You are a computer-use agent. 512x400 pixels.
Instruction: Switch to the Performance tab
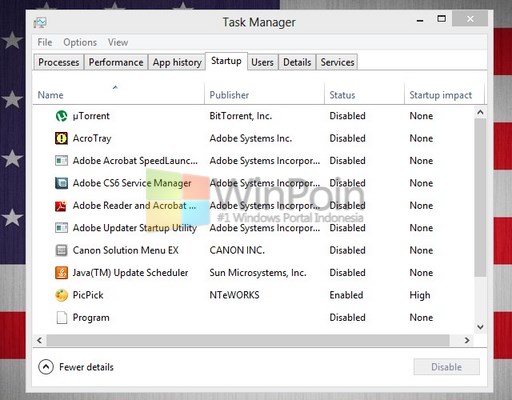[116, 62]
